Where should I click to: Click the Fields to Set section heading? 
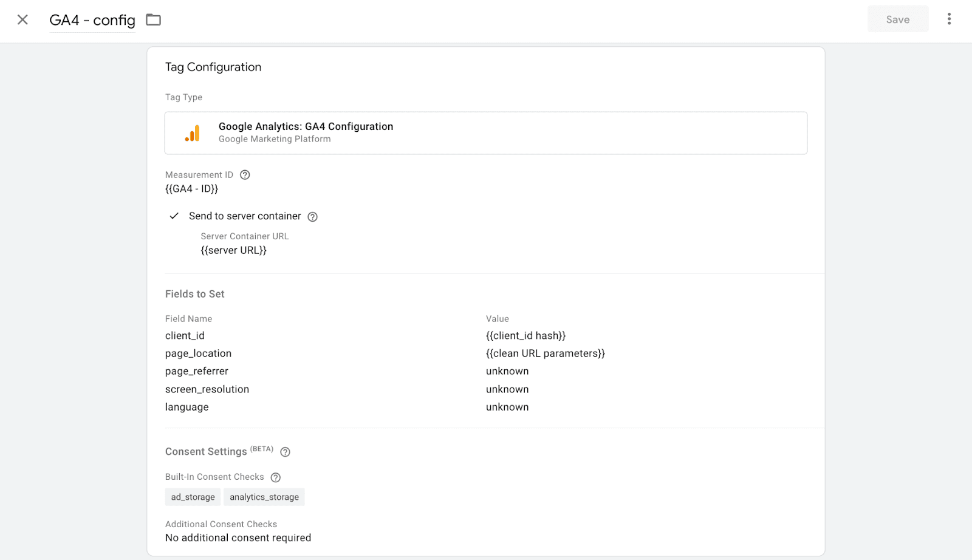(194, 294)
